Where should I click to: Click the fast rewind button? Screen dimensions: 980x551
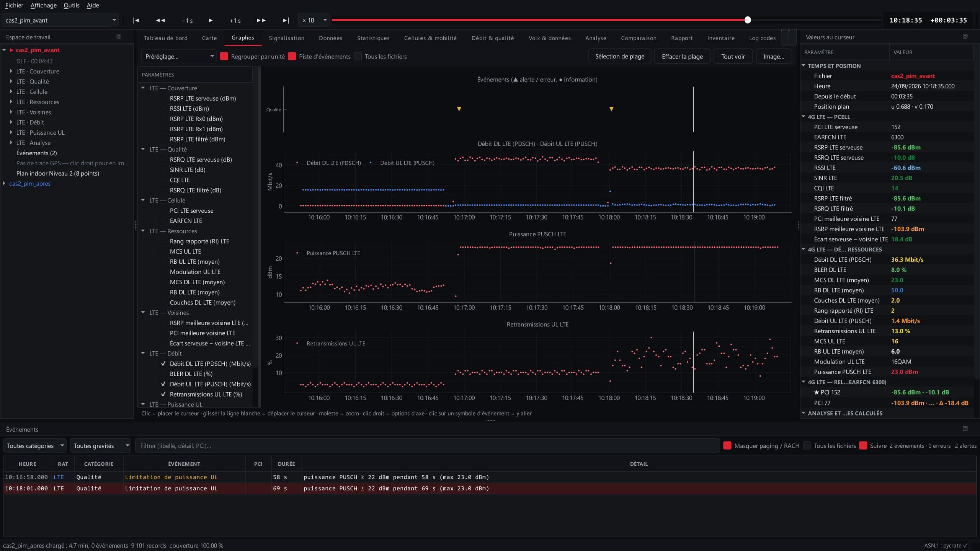click(x=160, y=20)
